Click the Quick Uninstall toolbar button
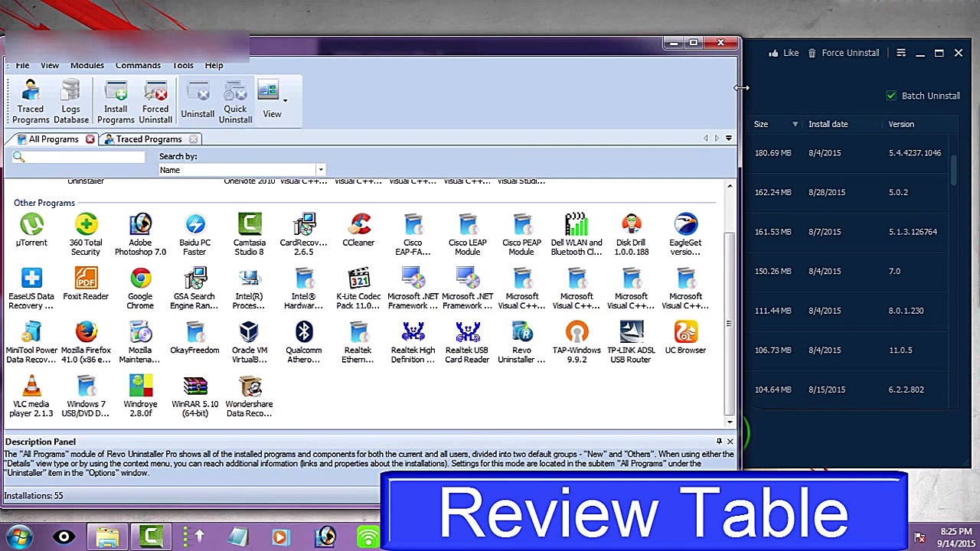Viewport: 980px width, 551px height. 235,103
